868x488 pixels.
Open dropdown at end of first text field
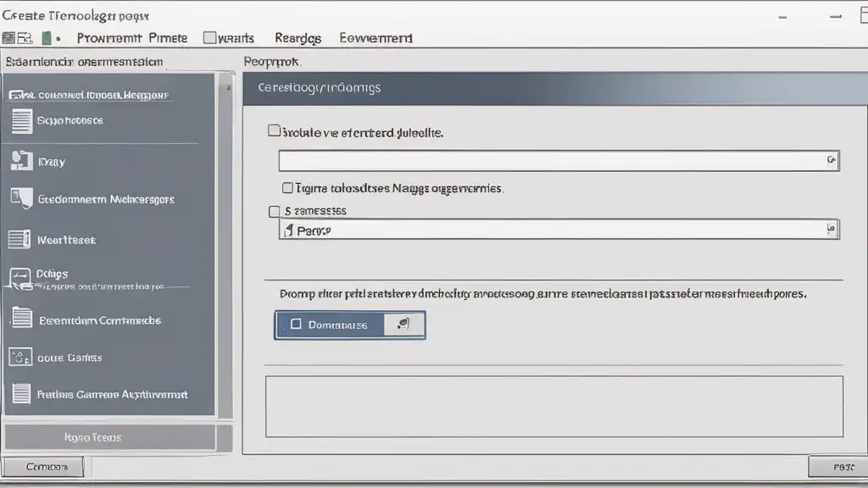coord(831,160)
